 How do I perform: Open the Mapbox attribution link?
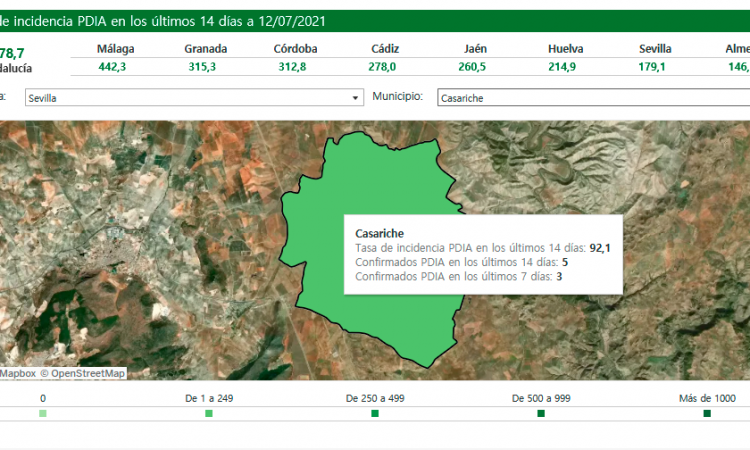point(18,373)
